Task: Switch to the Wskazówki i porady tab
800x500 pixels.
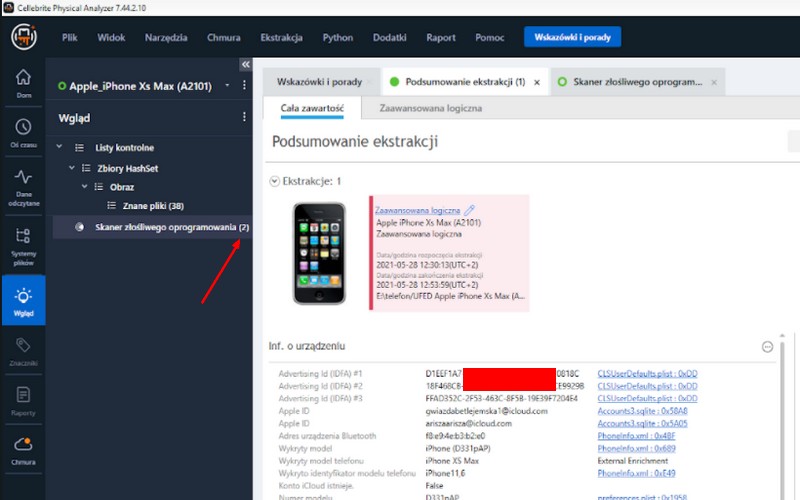Action: (319, 82)
